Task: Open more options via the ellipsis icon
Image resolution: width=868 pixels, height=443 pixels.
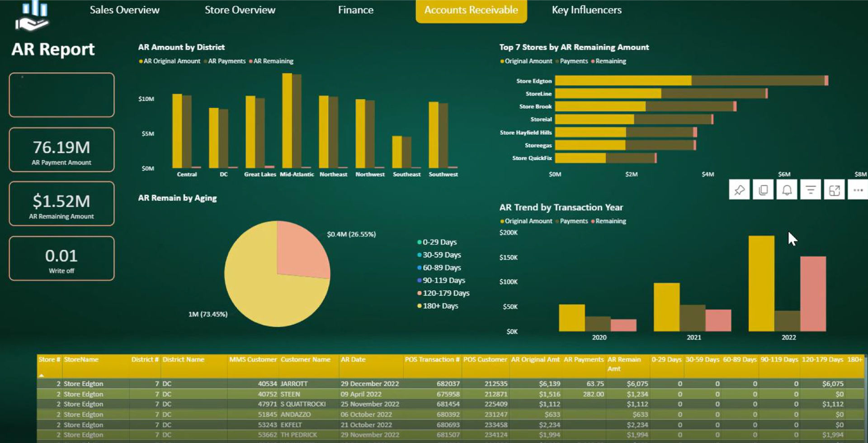Action: click(858, 189)
